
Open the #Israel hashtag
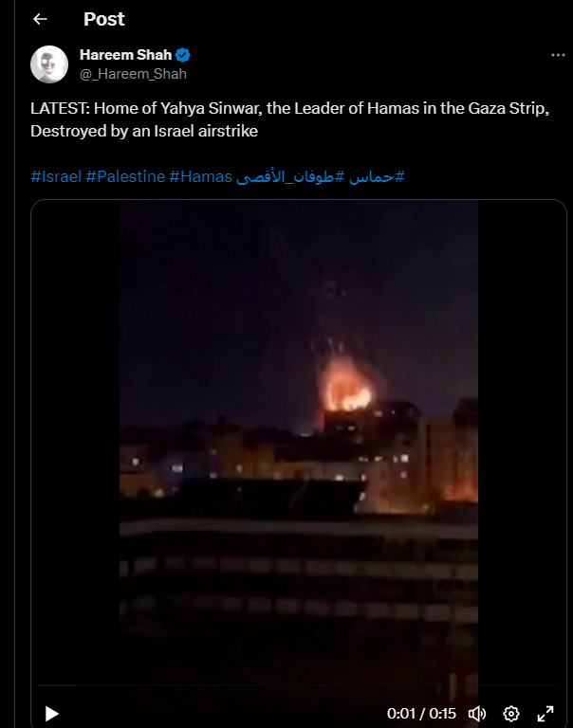pyautogui.click(x=56, y=176)
